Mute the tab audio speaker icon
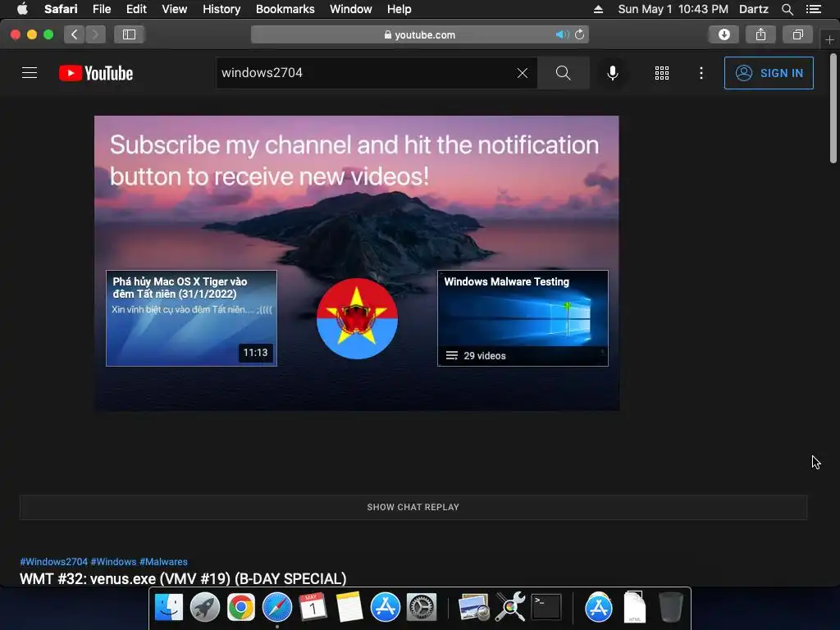 pos(561,34)
